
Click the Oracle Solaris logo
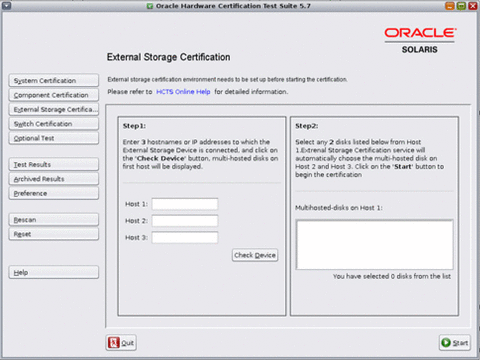420,40
